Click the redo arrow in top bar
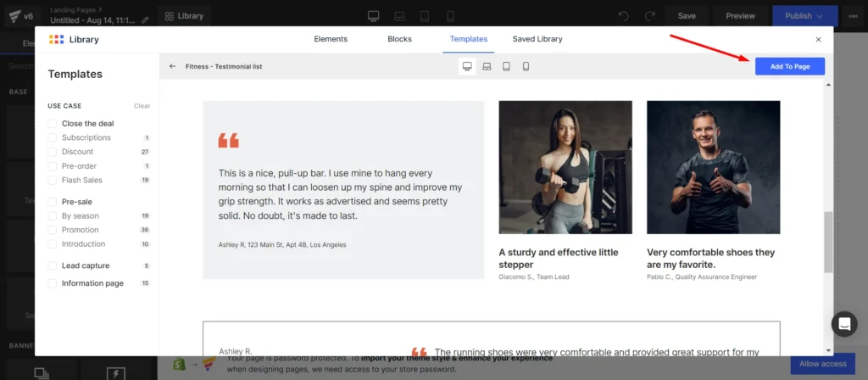The height and width of the screenshot is (380, 868). coord(649,16)
